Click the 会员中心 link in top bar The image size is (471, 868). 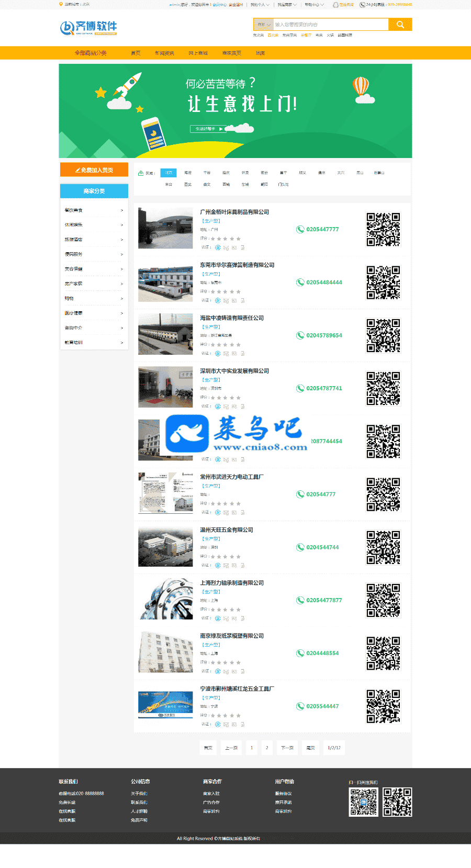coord(219,5)
